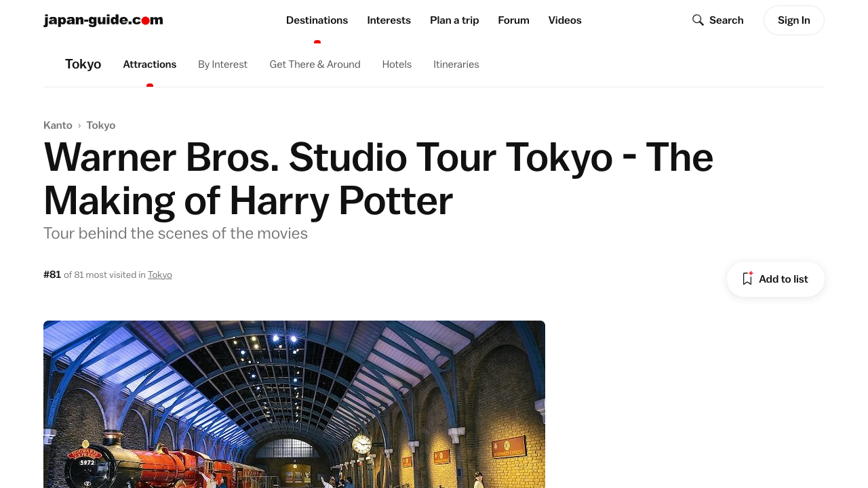Click the japan-guide.com logo
Viewport: 868px width, 488px height.
[103, 20]
